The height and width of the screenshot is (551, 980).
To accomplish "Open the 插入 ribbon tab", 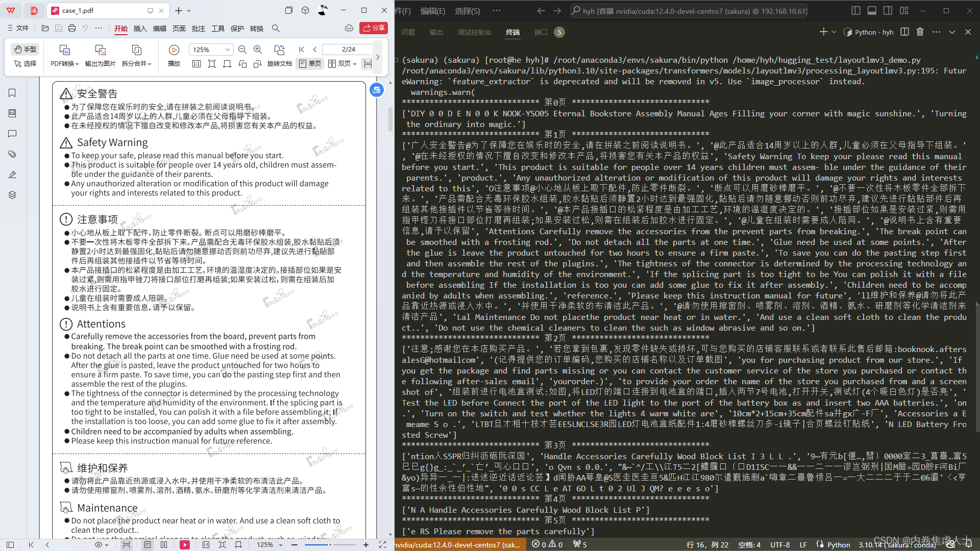I will [x=140, y=29].
